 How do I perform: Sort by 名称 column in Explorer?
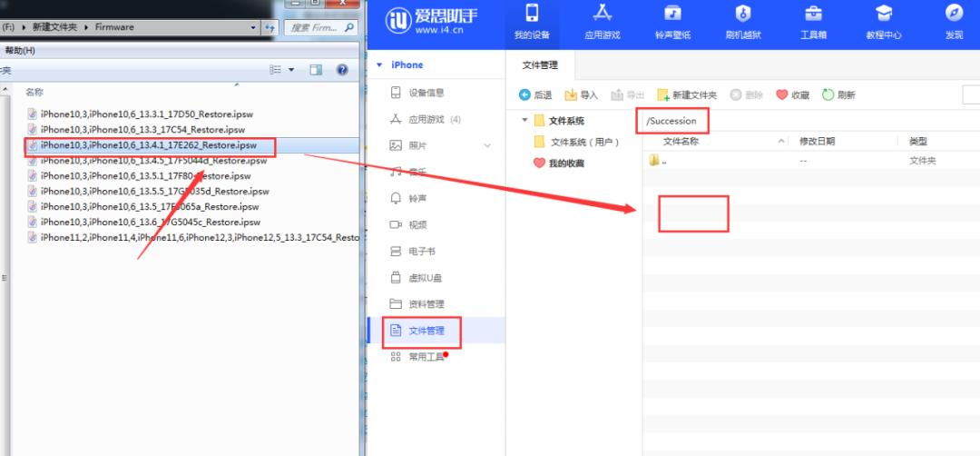(34, 92)
